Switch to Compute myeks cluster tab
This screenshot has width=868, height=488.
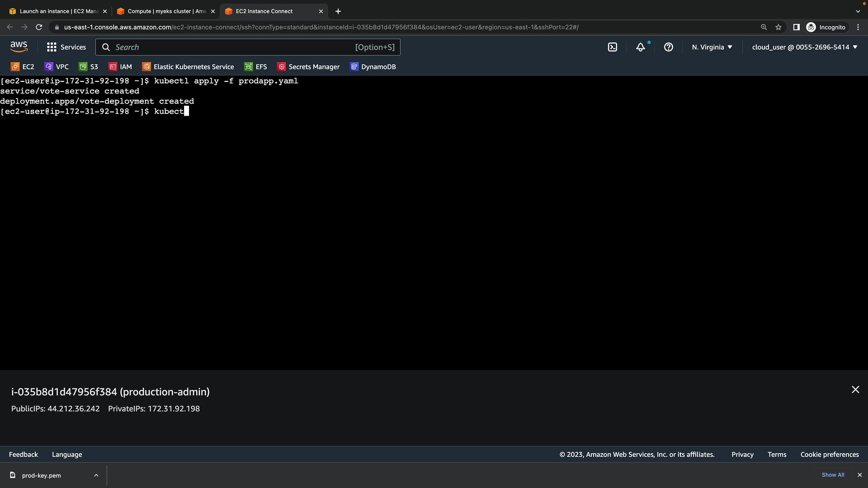165,11
